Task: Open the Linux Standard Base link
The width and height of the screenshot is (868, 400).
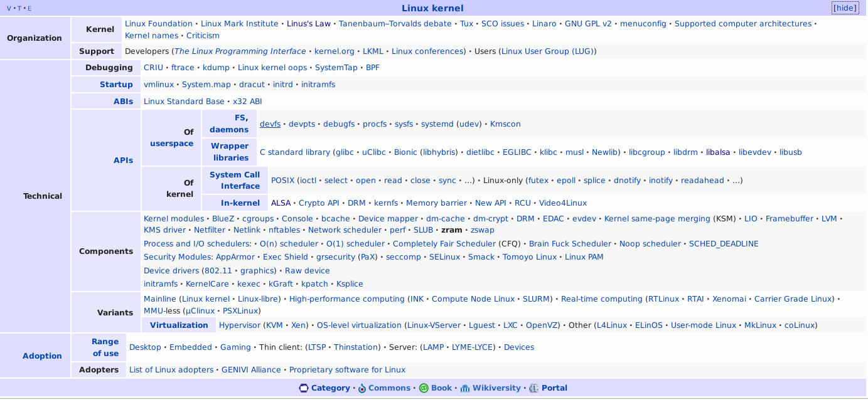Action: pyautogui.click(x=184, y=102)
